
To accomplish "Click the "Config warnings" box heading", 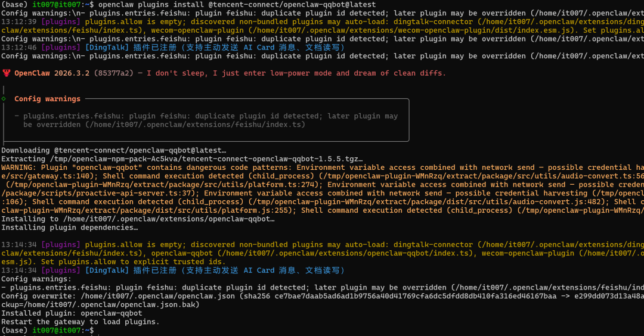I will pos(47,99).
